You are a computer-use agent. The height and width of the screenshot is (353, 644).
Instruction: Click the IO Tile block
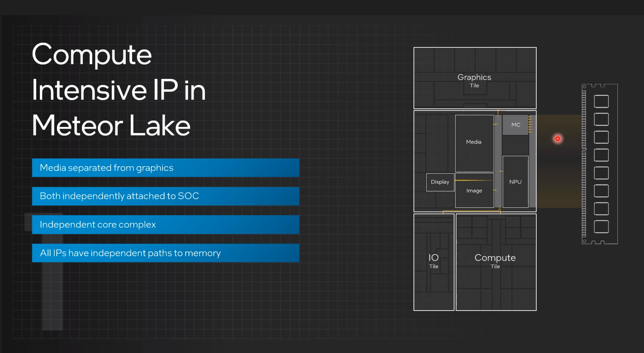[434, 262]
